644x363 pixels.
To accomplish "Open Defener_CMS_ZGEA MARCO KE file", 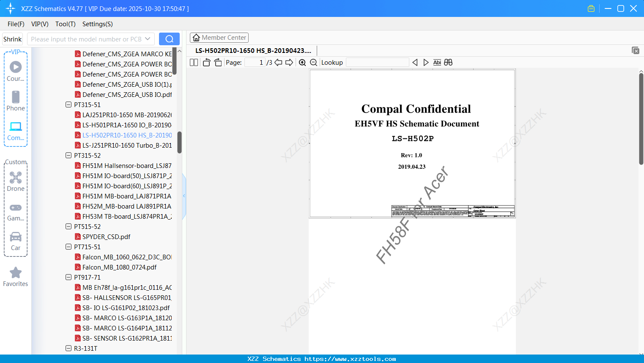I will pyautogui.click(x=123, y=54).
